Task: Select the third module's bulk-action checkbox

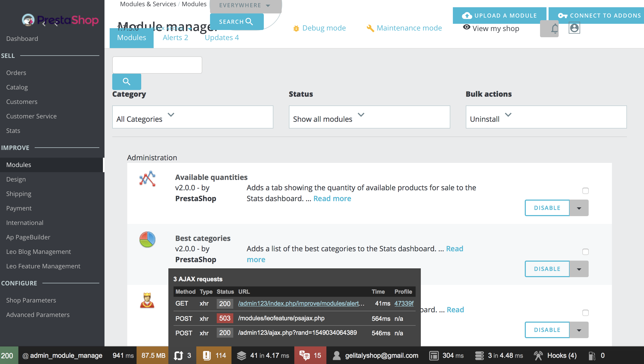Action: point(586,313)
